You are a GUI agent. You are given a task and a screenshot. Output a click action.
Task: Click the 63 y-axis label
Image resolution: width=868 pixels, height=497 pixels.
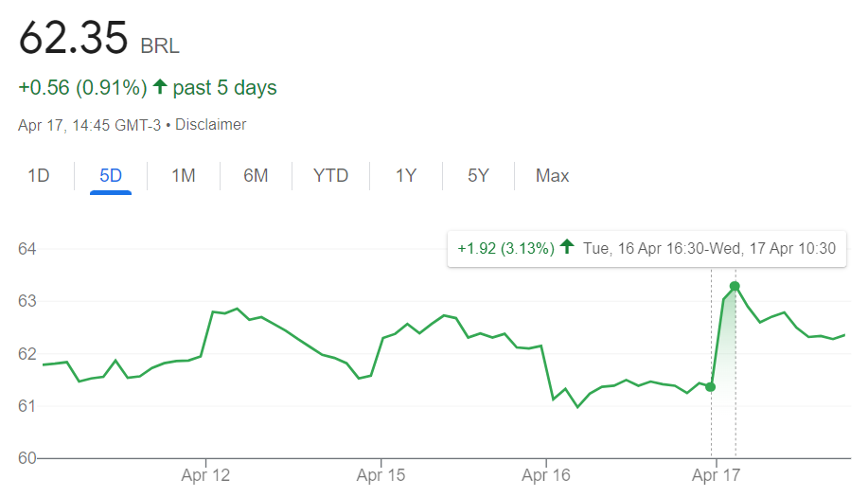(27, 301)
